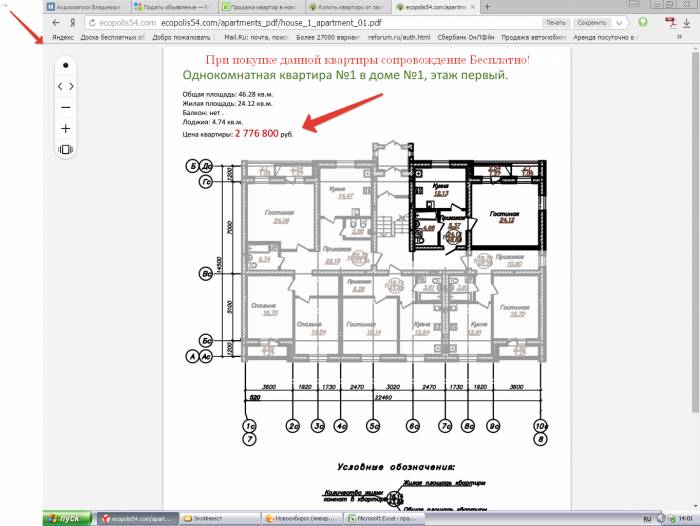Click the vertical scrollbar on the right
This screenshot has height=526, width=700.
694,250
